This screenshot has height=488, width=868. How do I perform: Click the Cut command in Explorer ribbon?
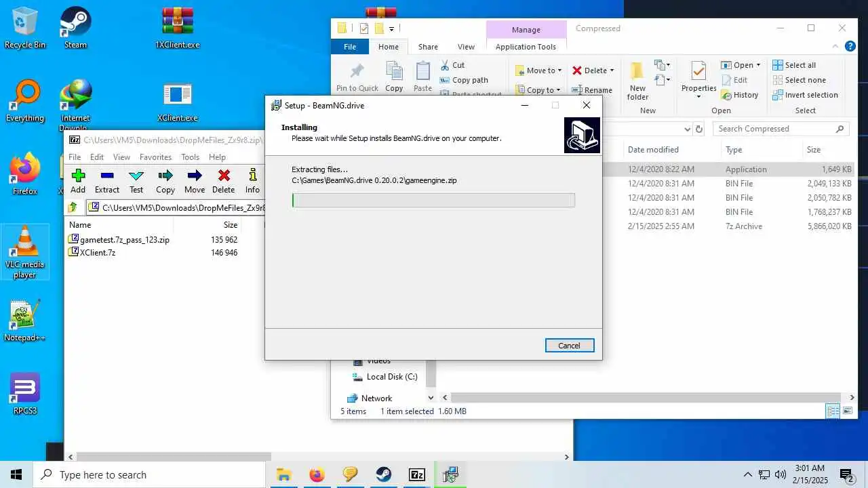(x=452, y=65)
